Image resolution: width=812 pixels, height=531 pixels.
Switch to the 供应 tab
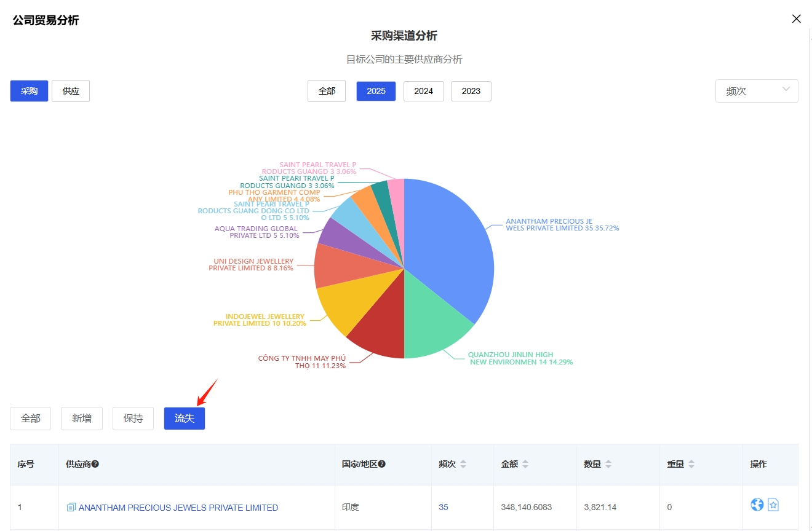pos(71,91)
